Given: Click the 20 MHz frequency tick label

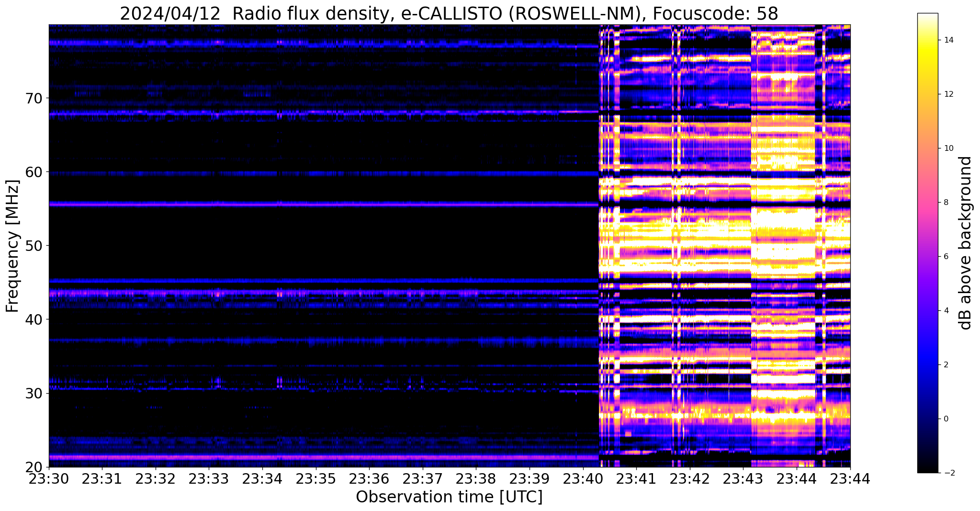Looking at the screenshot, I should coord(34,467).
